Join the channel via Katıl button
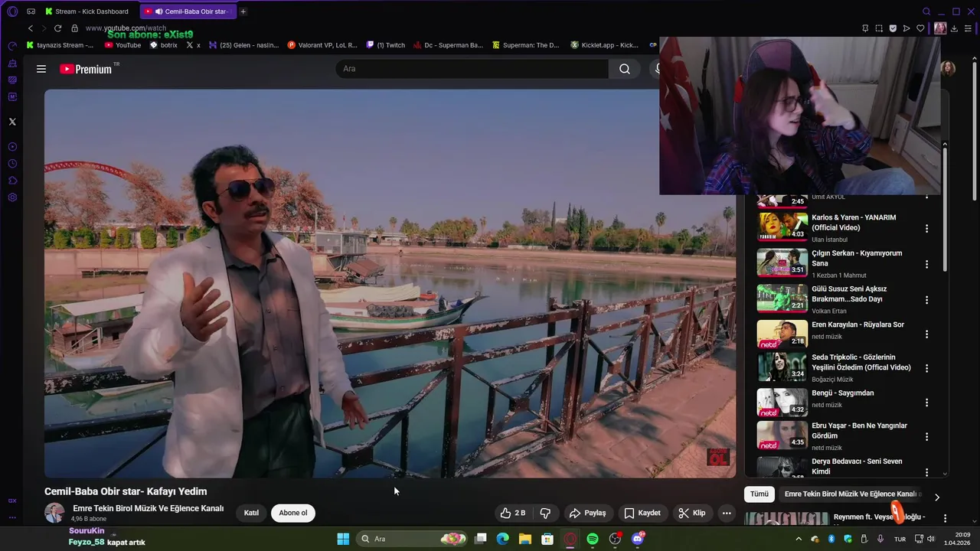 point(251,513)
